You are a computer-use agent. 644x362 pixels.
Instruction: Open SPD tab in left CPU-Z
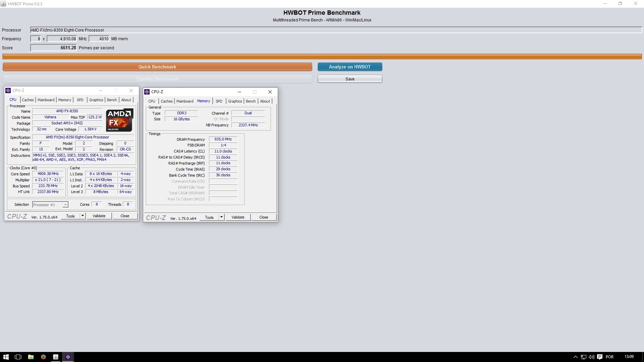click(x=80, y=100)
